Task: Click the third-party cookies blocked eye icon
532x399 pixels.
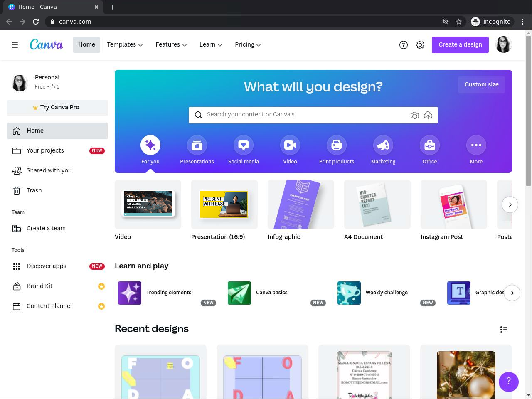Action: click(x=446, y=22)
